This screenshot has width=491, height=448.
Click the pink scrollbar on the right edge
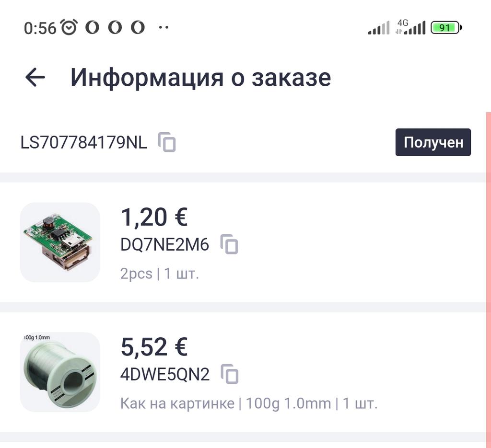(488, 278)
